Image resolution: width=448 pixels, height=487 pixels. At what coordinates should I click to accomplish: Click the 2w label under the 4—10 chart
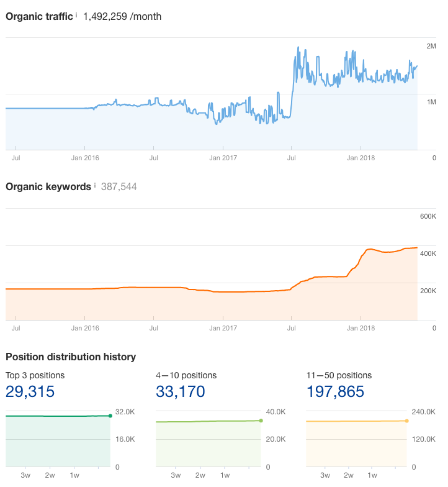(200, 475)
